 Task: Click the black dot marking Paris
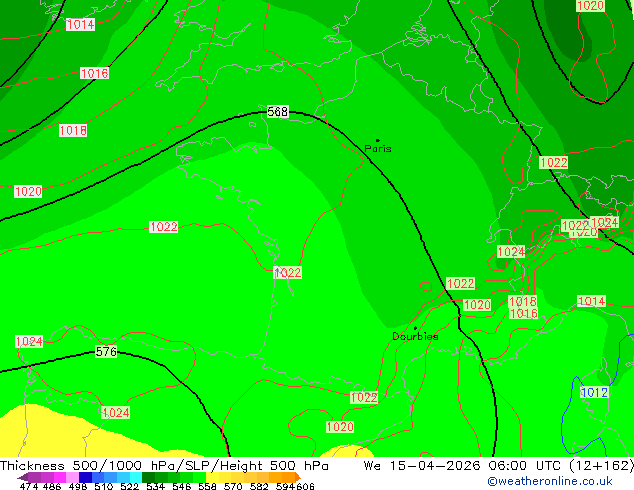click(378, 140)
